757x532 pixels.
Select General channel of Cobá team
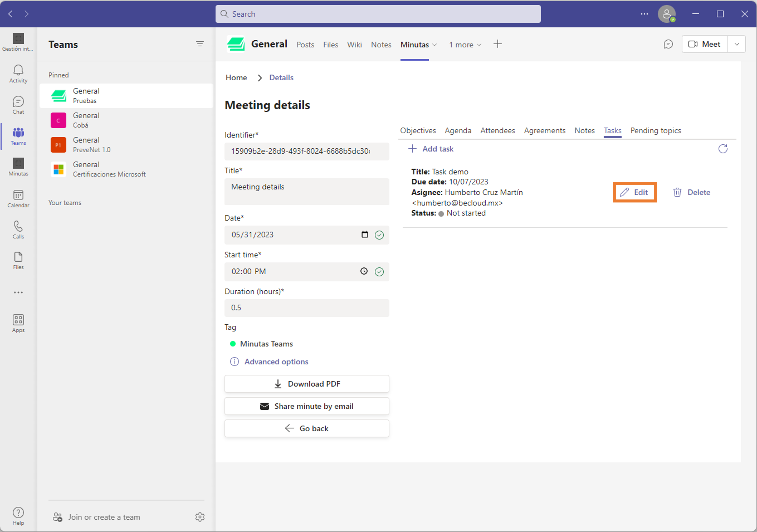point(126,120)
